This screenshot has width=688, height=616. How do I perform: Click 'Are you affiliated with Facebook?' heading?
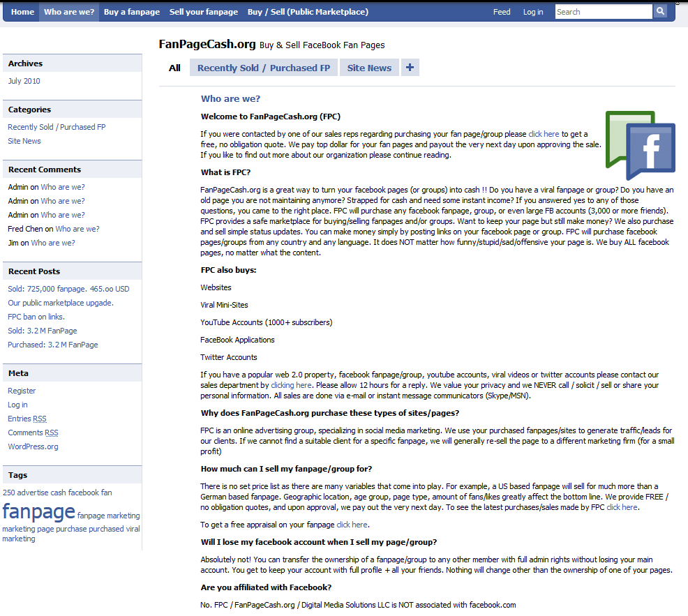tap(266, 587)
